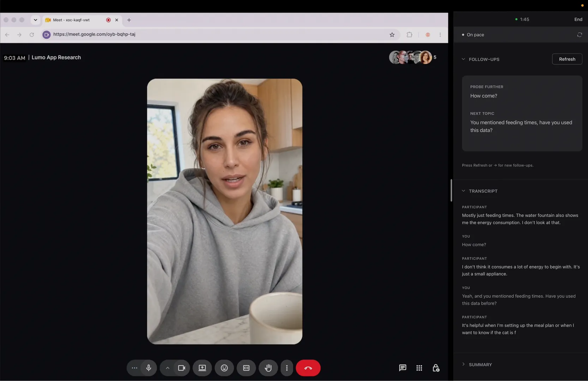Image resolution: width=588 pixels, height=381 pixels.
Task: Mute the microphone in the Meet call
Action: pos(149,368)
